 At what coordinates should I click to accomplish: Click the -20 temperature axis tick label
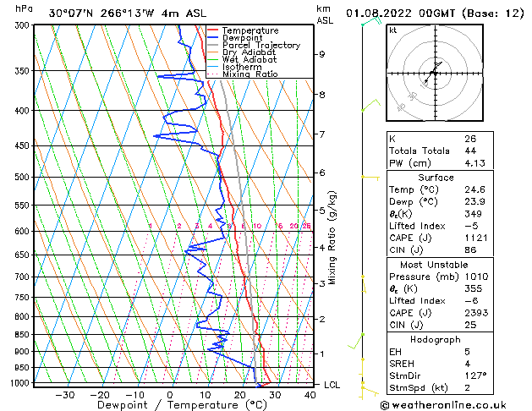point(100,395)
